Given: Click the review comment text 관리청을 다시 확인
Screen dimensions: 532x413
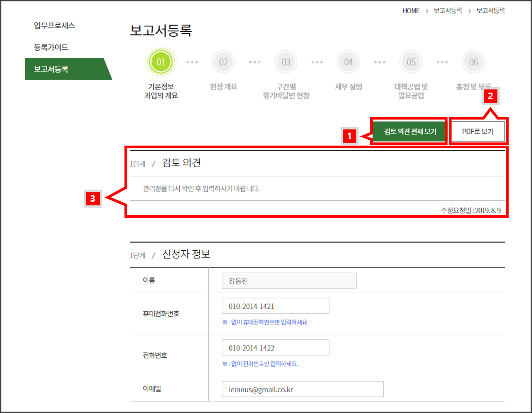Looking at the screenshot, I should coord(201,189).
